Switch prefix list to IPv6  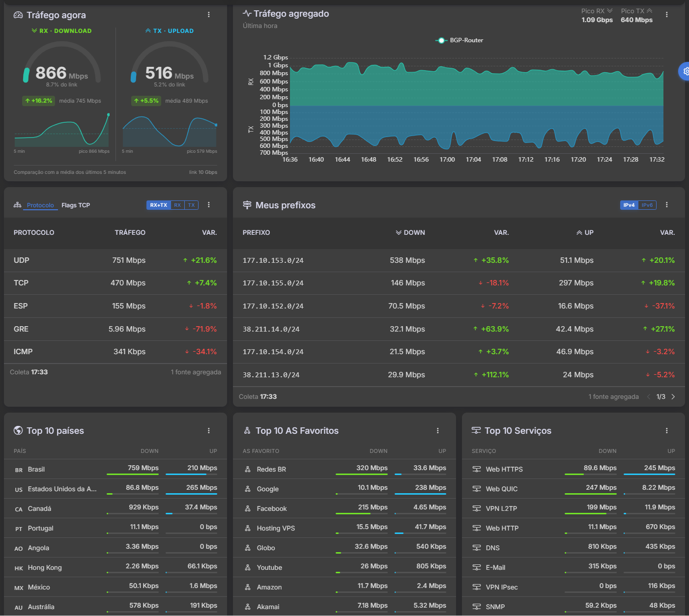[x=647, y=205]
